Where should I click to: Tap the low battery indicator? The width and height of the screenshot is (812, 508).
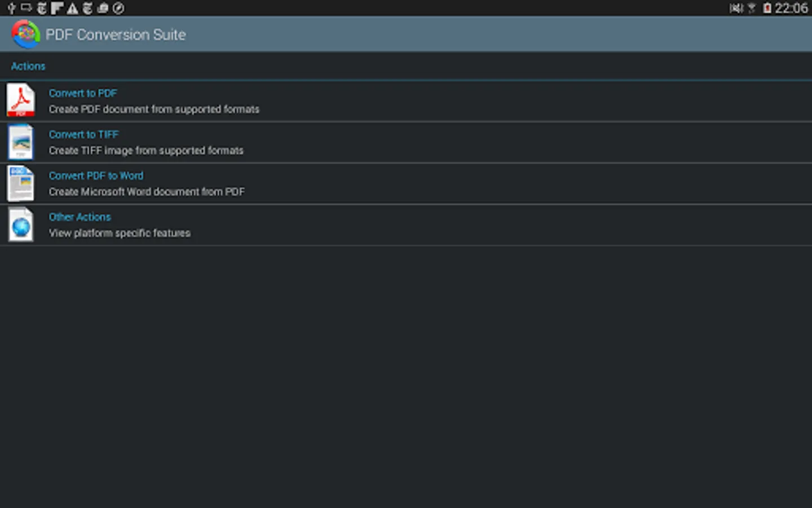click(767, 8)
